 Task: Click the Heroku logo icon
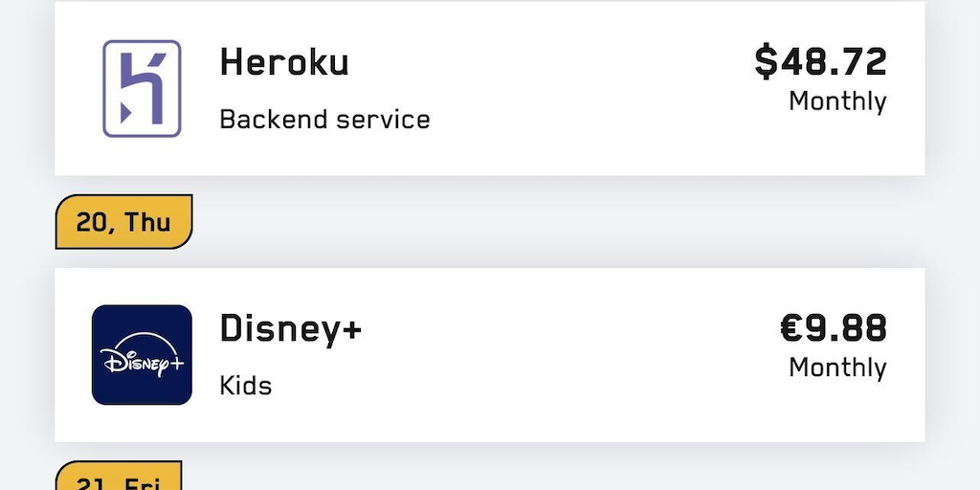[x=142, y=89]
